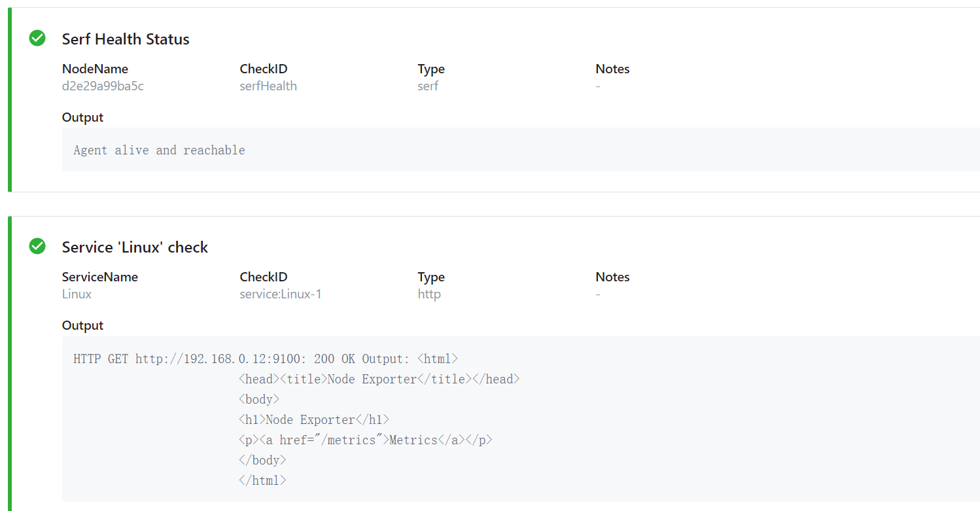The width and height of the screenshot is (980, 511).
Task: Click the http type value
Action: tap(429, 294)
